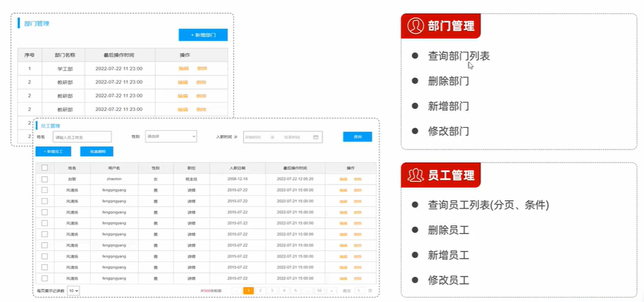Open the 性别 请选择 dropdown
Viewport: 644px width, 302px height.
pyautogui.click(x=171, y=136)
